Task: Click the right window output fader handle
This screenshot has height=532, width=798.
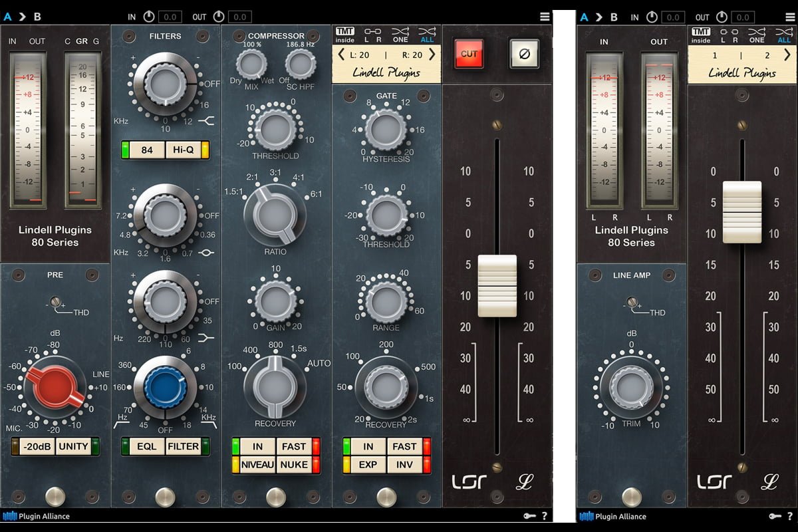Action: point(742,211)
